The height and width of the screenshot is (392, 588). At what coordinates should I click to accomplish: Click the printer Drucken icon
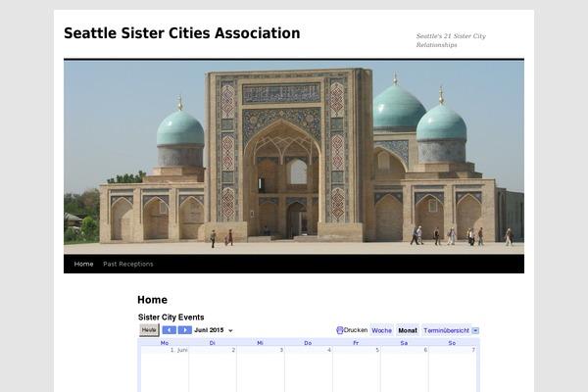pos(340,330)
